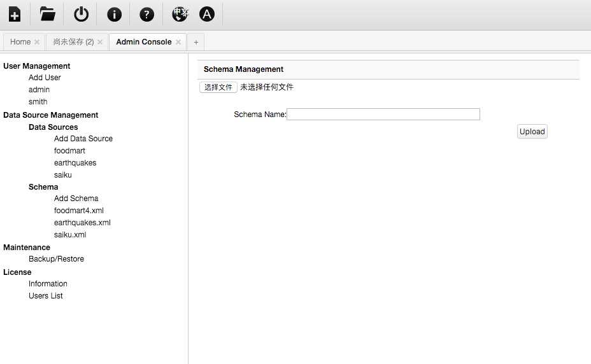Open Add User in User Management

click(x=45, y=78)
